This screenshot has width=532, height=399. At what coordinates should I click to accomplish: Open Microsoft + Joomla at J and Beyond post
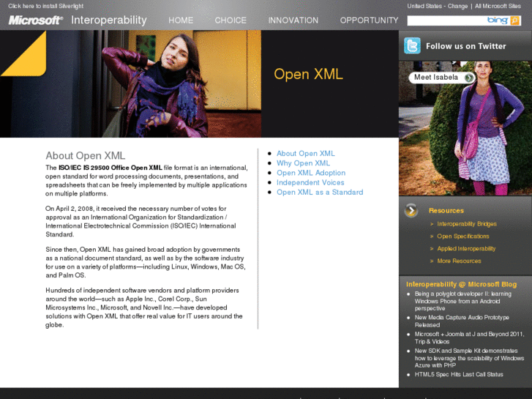[469, 338]
